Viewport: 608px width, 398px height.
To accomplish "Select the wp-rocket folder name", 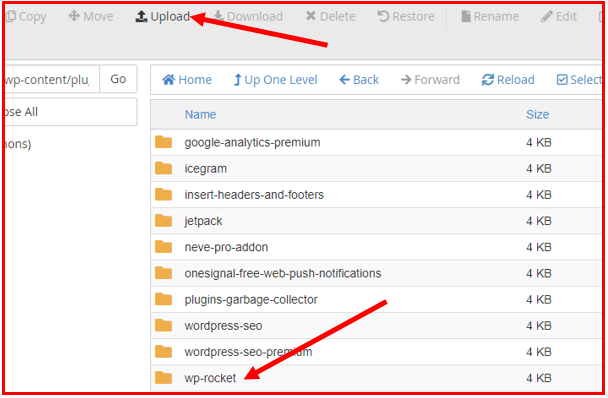I will (210, 378).
